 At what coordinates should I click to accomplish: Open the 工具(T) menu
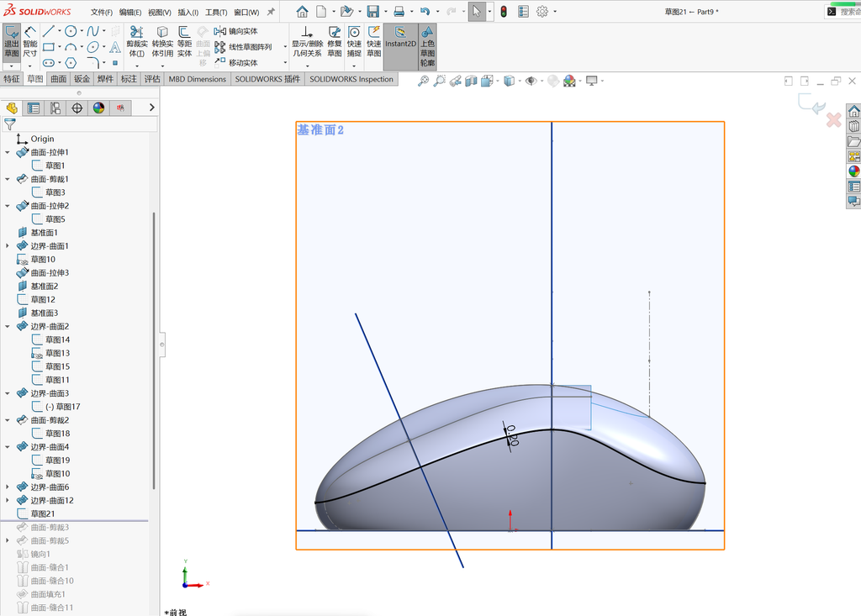pyautogui.click(x=216, y=12)
